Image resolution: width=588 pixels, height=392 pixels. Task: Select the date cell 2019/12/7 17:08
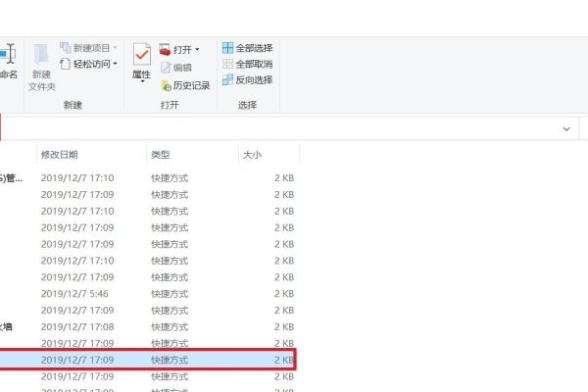pyautogui.click(x=77, y=326)
